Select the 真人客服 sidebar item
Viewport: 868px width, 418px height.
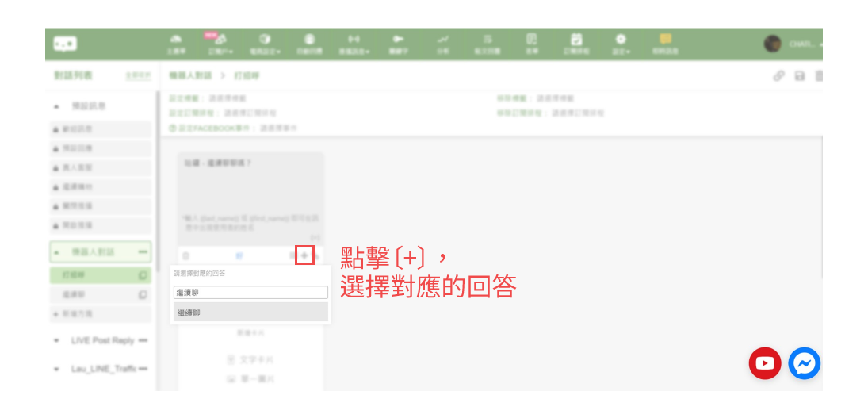tap(100, 167)
